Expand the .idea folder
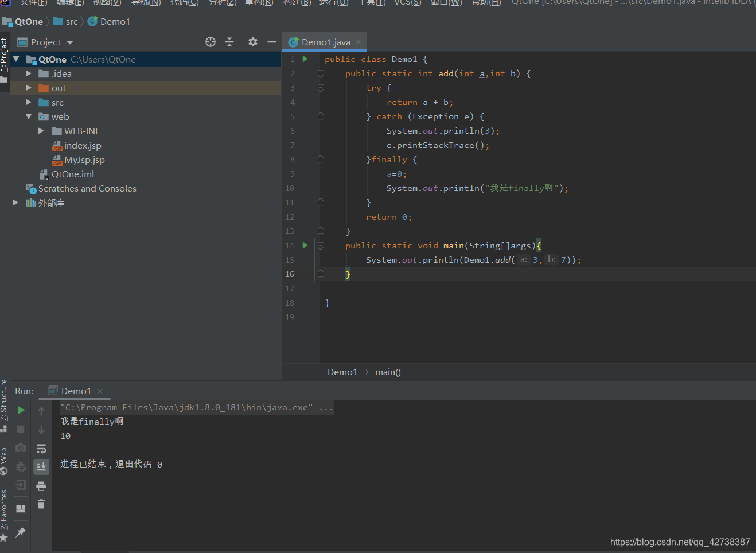Viewport: 756px width, 553px height. (x=29, y=73)
